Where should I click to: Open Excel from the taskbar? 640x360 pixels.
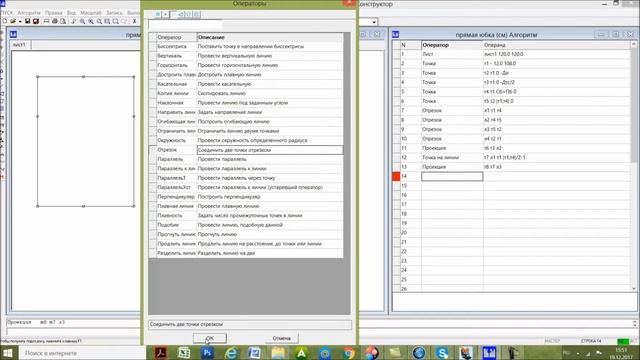point(184,353)
